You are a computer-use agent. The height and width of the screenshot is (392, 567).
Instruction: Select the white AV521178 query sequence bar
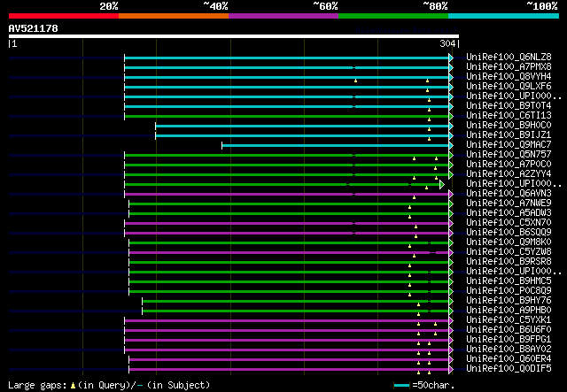tap(234, 36)
